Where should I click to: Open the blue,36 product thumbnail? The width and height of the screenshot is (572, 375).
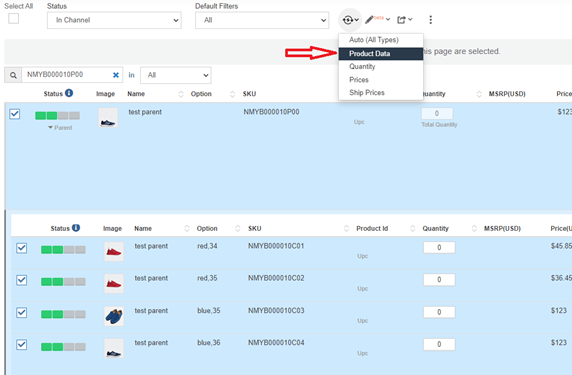(x=114, y=348)
